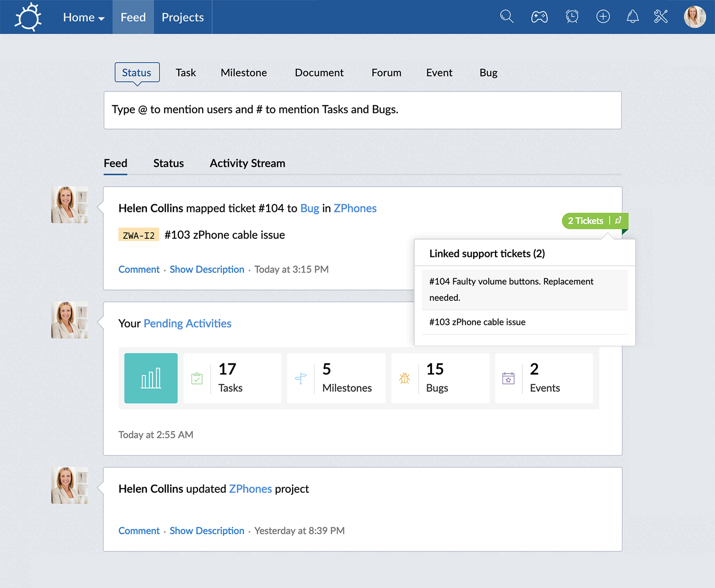Click the icon inside 2 Tickets badge
This screenshot has width=715, height=588.
(618, 220)
